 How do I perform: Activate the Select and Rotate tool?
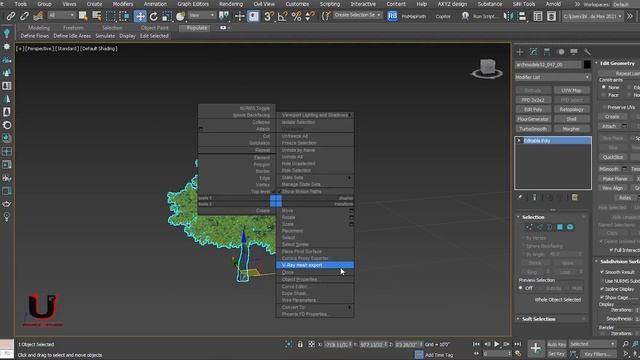click(x=153, y=16)
